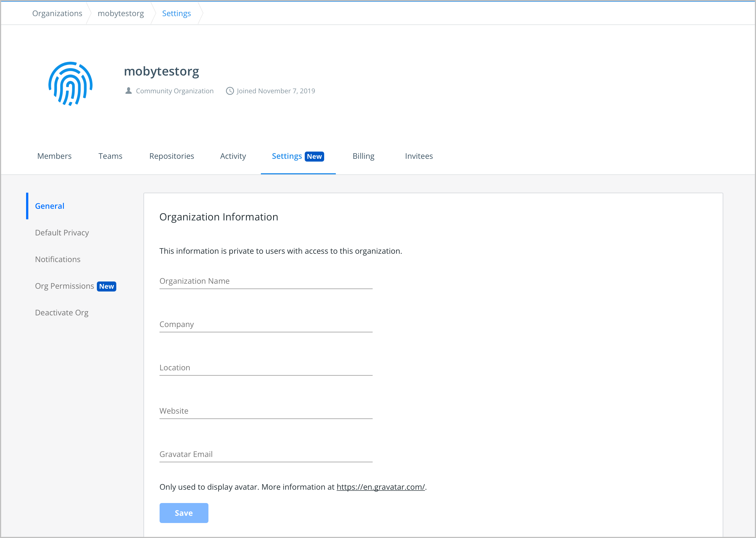The width and height of the screenshot is (756, 538).
Task: Open the Activity tab
Action: (233, 156)
